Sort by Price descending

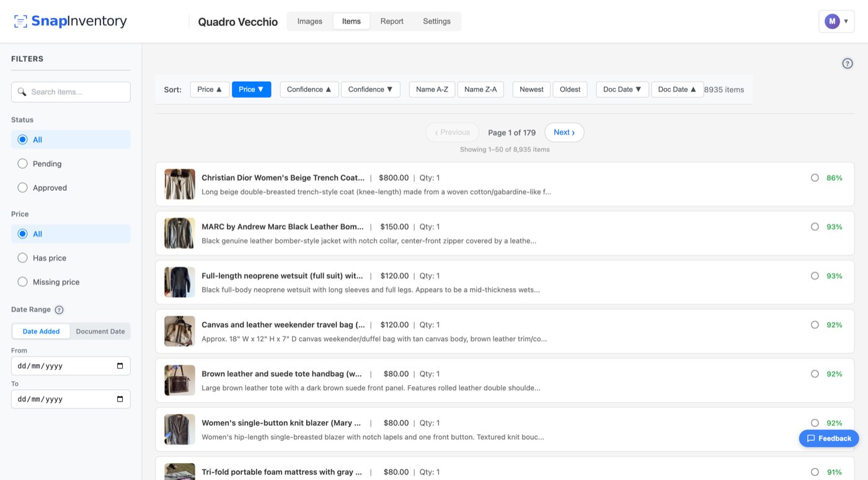[x=251, y=89]
